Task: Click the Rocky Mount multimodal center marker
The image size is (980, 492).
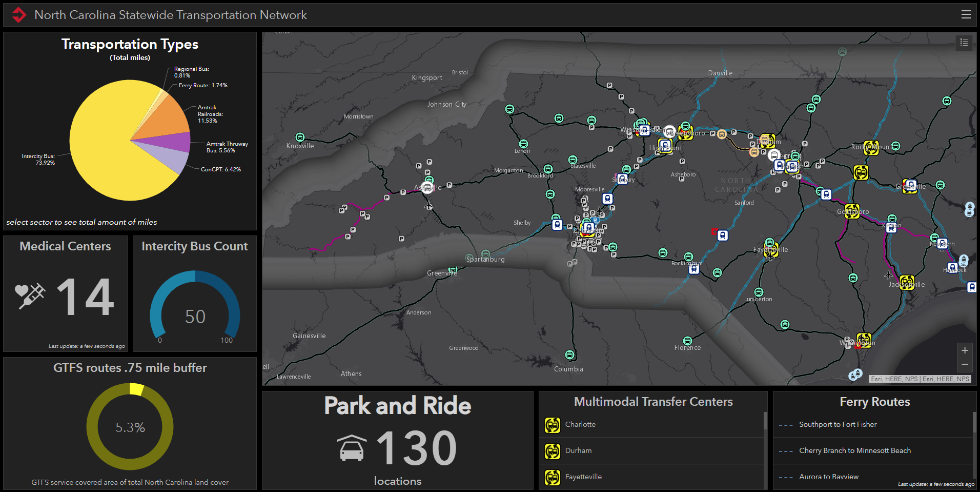Action: click(871, 148)
